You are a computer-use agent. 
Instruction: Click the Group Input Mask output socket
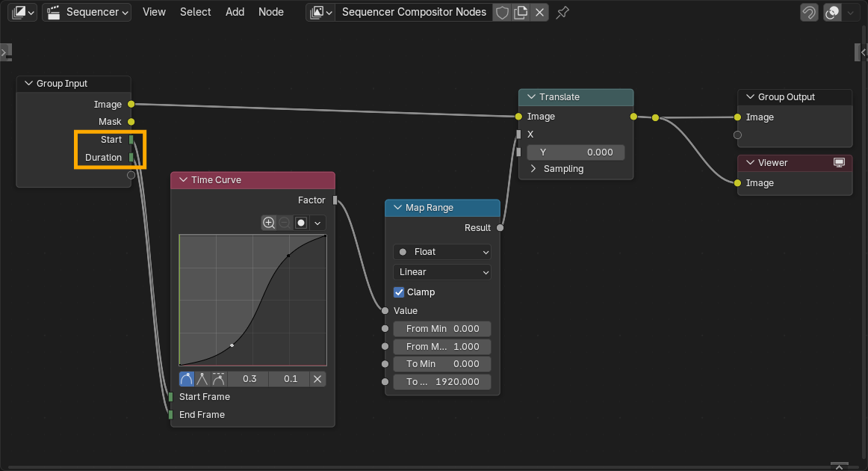tap(131, 122)
